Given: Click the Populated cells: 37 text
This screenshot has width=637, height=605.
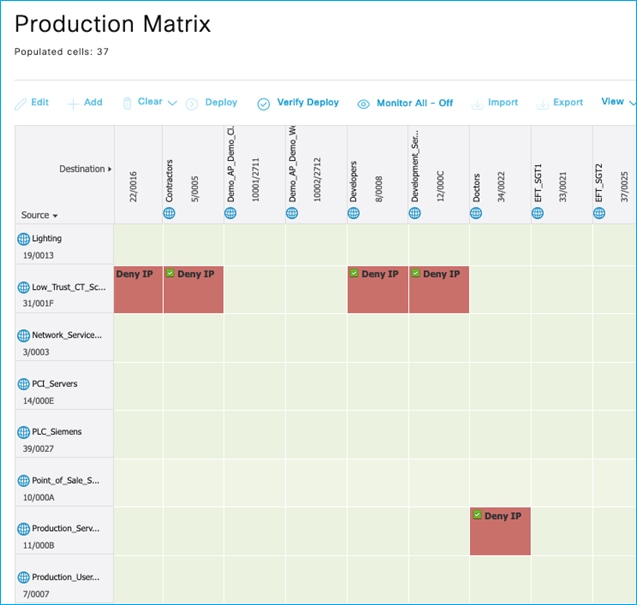Looking at the screenshot, I should (x=61, y=52).
